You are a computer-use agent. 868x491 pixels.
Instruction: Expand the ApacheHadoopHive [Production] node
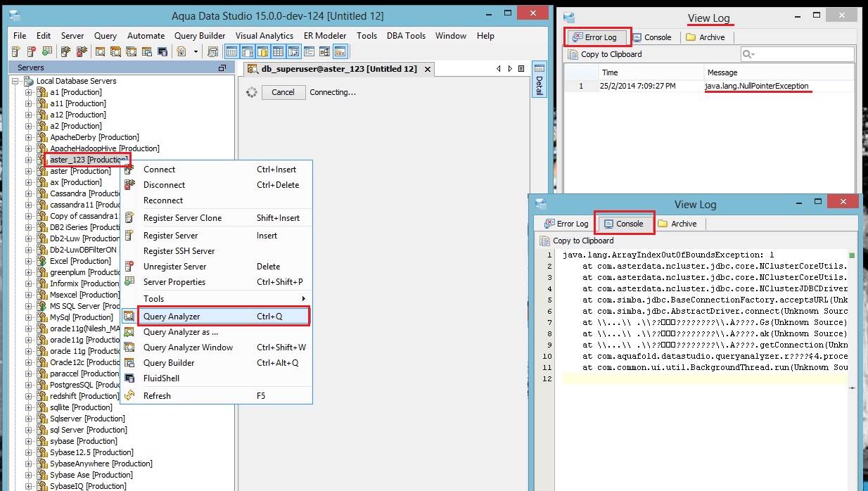29,148
